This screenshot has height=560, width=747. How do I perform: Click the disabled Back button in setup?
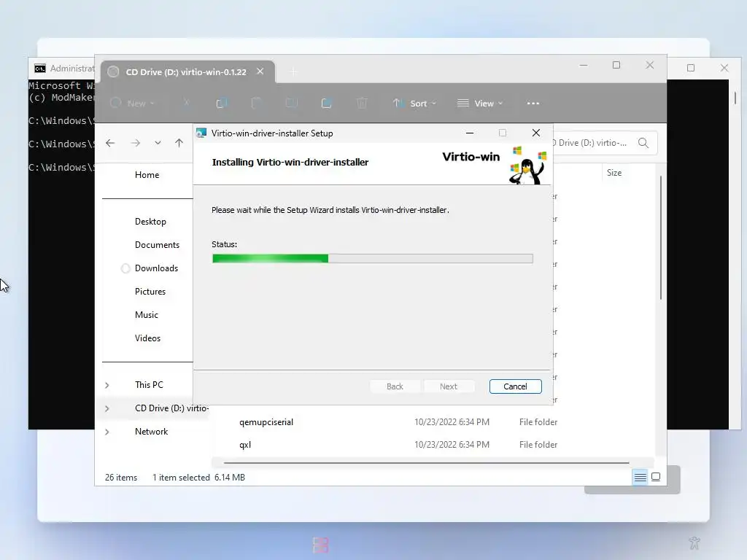click(395, 386)
